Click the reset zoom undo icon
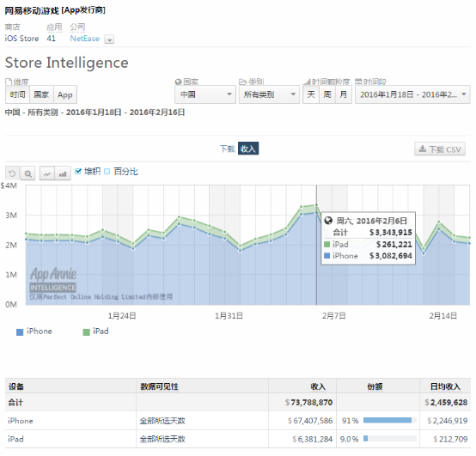Screen dimensions: 476x456 (x=12, y=173)
